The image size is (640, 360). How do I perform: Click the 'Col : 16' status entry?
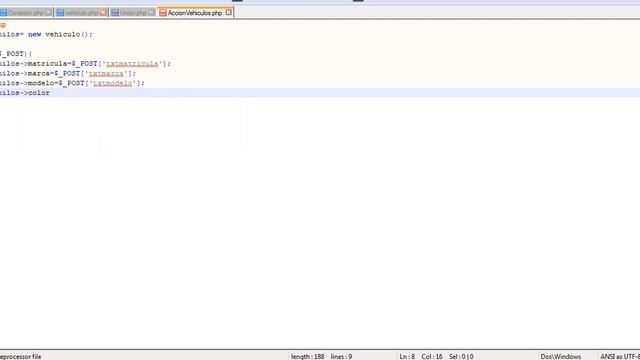click(x=432, y=356)
